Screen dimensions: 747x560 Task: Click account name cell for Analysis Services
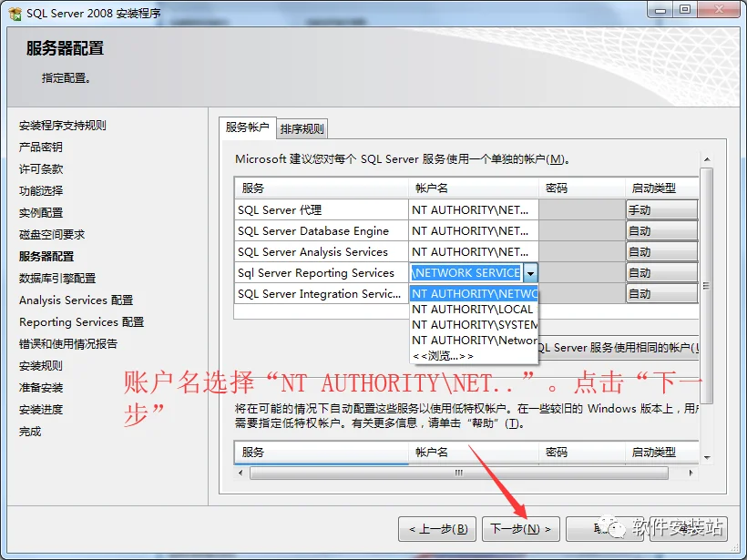[473, 252]
